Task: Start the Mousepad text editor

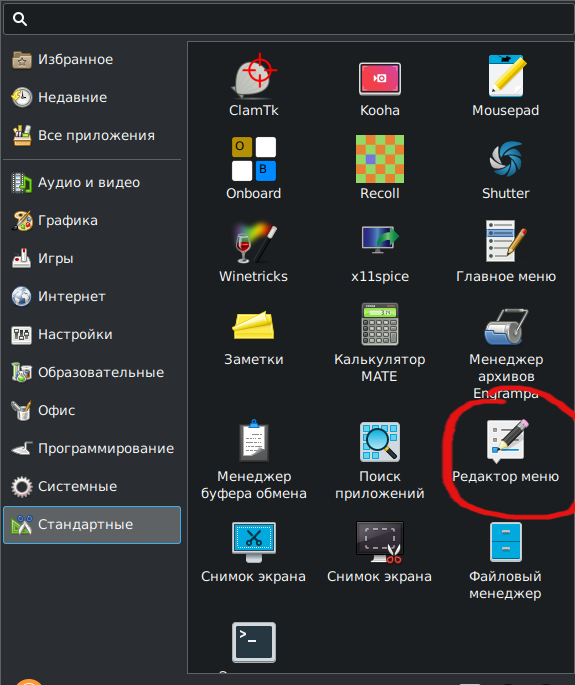Action: 506,85
